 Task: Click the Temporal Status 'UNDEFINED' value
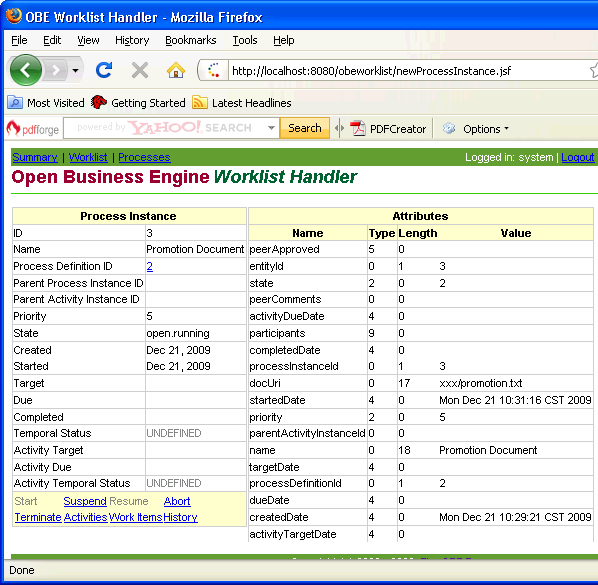click(x=174, y=434)
